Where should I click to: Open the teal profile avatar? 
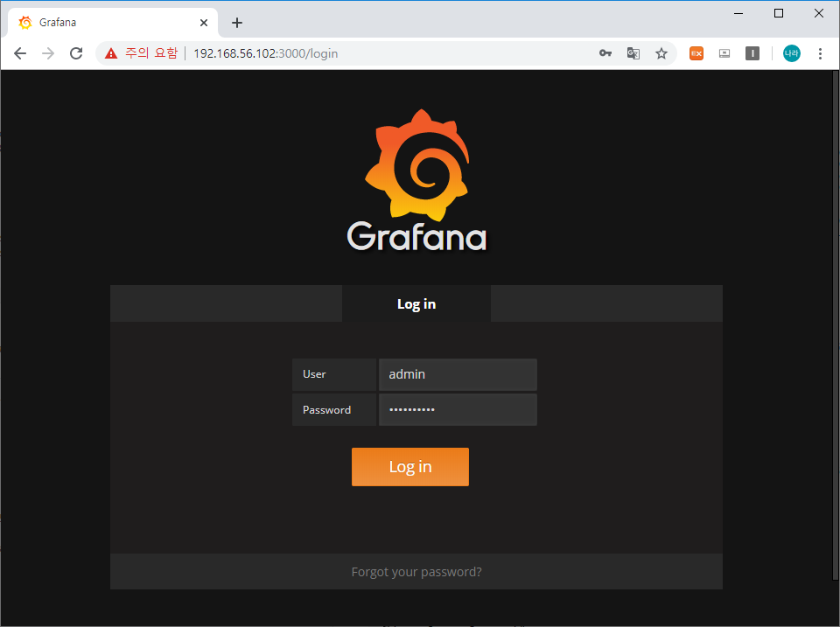click(x=791, y=53)
